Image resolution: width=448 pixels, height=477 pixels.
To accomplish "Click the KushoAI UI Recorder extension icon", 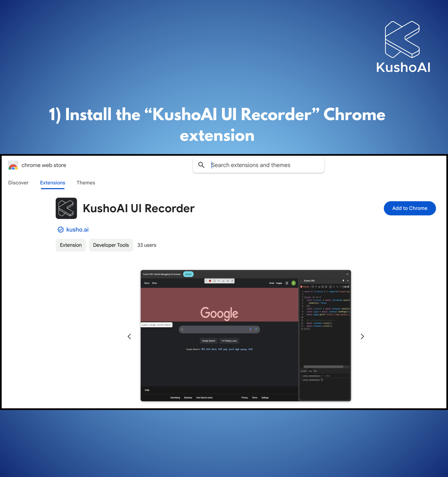I will point(67,208).
